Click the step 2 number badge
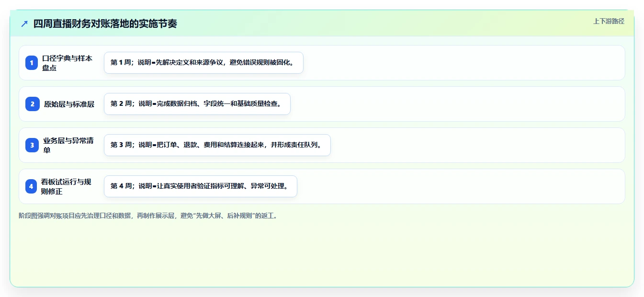 [x=33, y=104]
